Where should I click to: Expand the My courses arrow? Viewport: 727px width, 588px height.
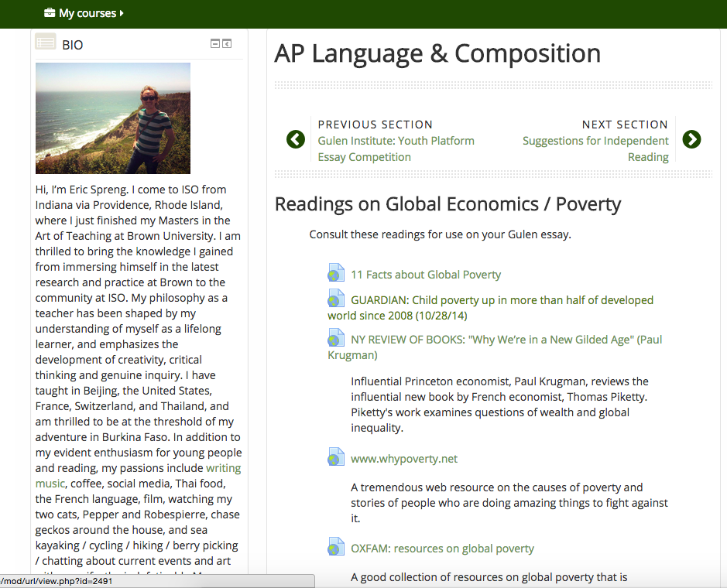coord(122,13)
